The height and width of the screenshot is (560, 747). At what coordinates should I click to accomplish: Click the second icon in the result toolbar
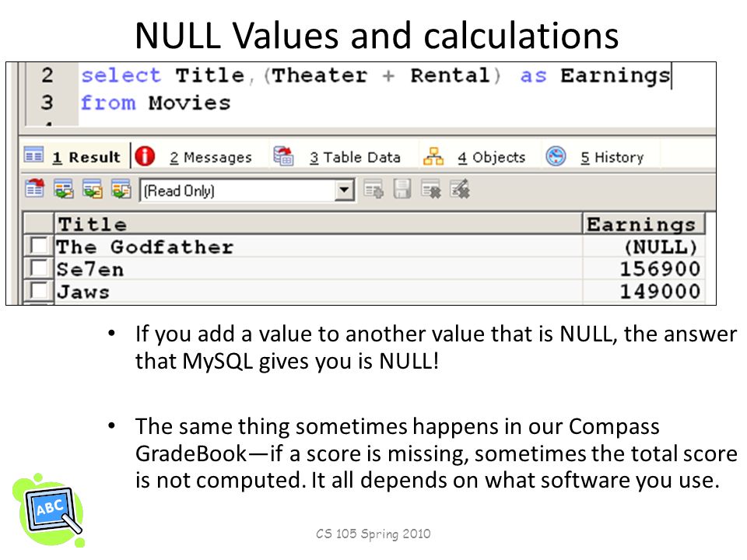(63, 188)
